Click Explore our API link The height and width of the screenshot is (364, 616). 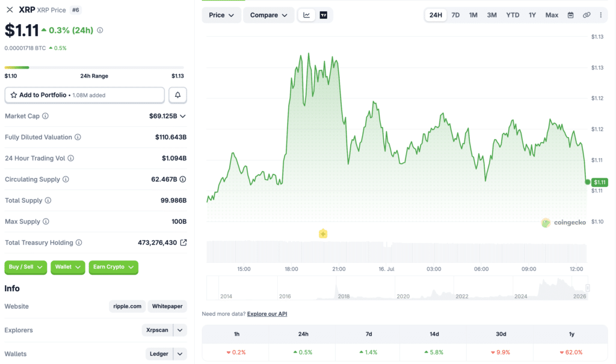coord(267,313)
